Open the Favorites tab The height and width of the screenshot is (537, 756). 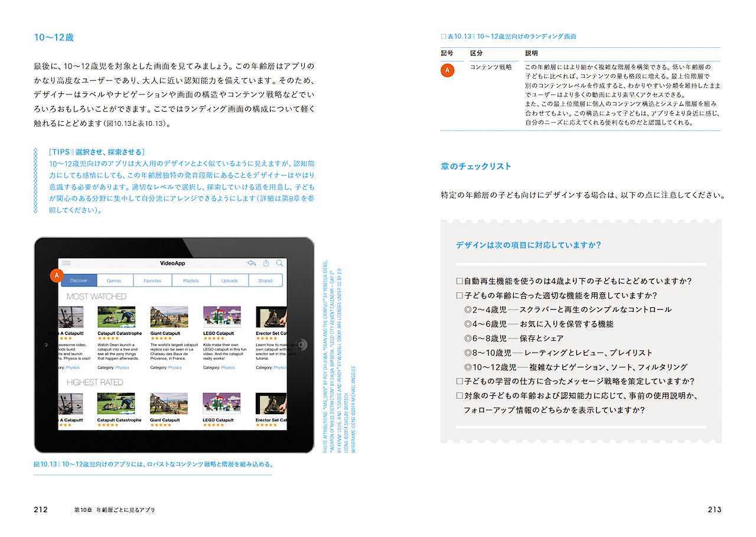pyautogui.click(x=152, y=281)
